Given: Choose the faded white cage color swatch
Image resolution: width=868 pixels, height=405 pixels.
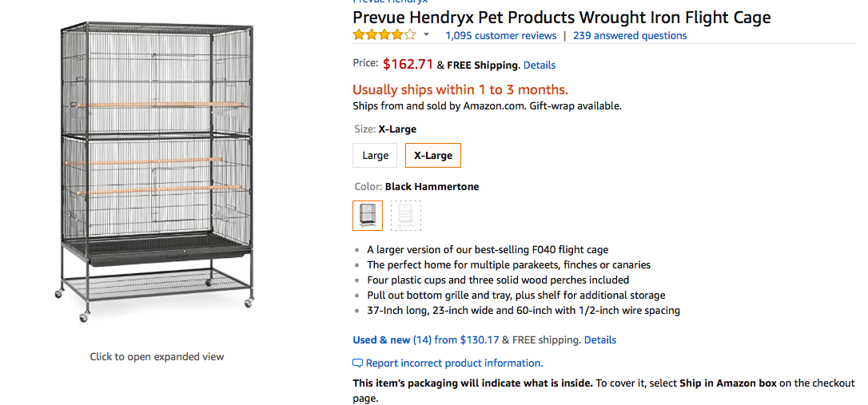Looking at the screenshot, I should [406, 215].
